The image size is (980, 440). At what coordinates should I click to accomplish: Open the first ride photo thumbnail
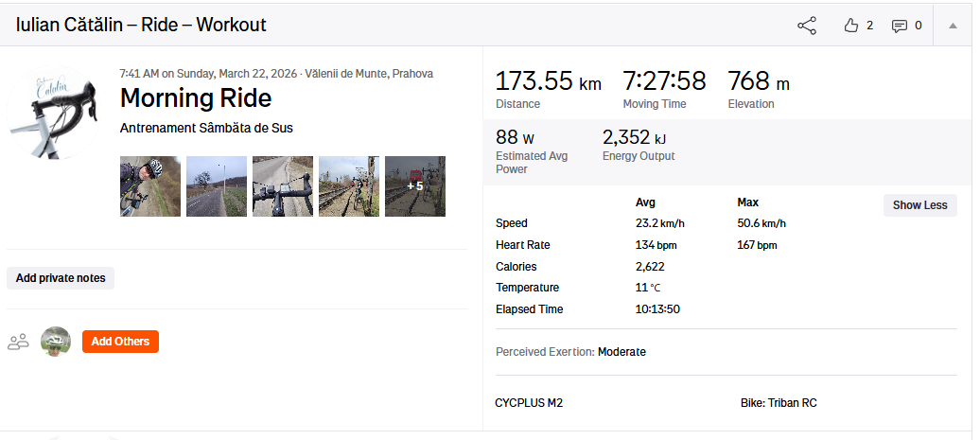[x=149, y=186]
